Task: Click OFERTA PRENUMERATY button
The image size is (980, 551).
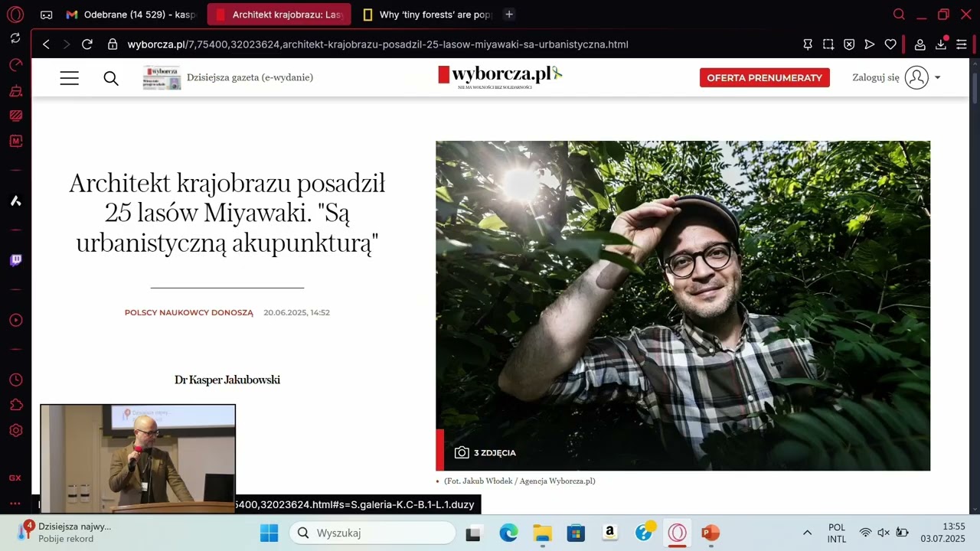Action: click(x=764, y=77)
